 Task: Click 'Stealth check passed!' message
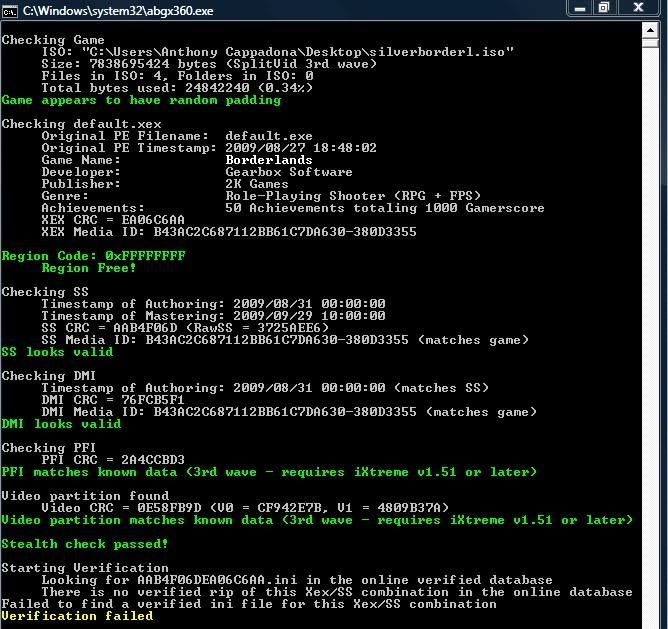pos(85,544)
